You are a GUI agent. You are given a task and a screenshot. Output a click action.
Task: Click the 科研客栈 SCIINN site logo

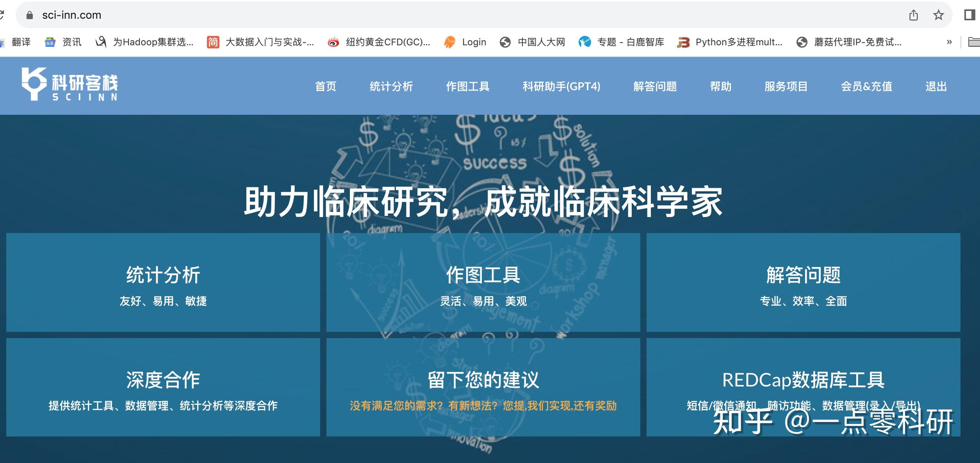[70, 85]
